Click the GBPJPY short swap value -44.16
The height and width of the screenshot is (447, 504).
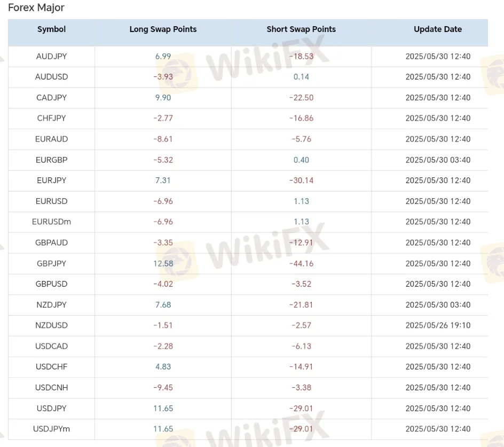pyautogui.click(x=301, y=263)
